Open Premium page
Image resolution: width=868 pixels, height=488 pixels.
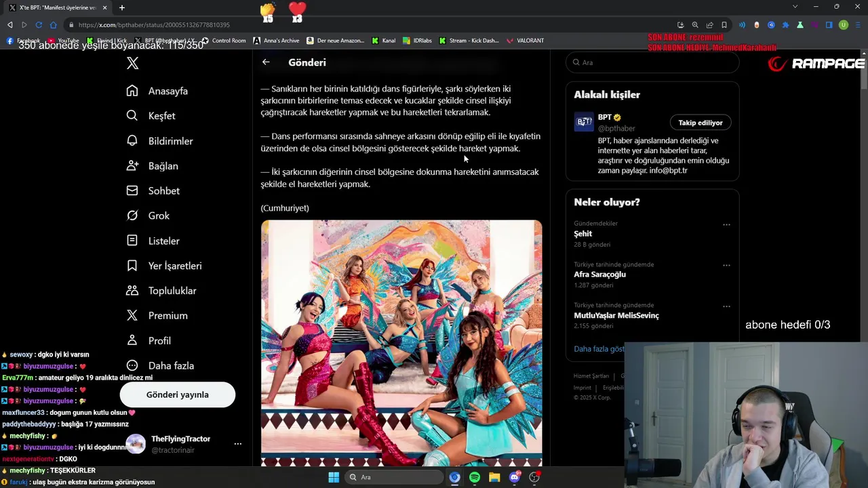[157, 316]
